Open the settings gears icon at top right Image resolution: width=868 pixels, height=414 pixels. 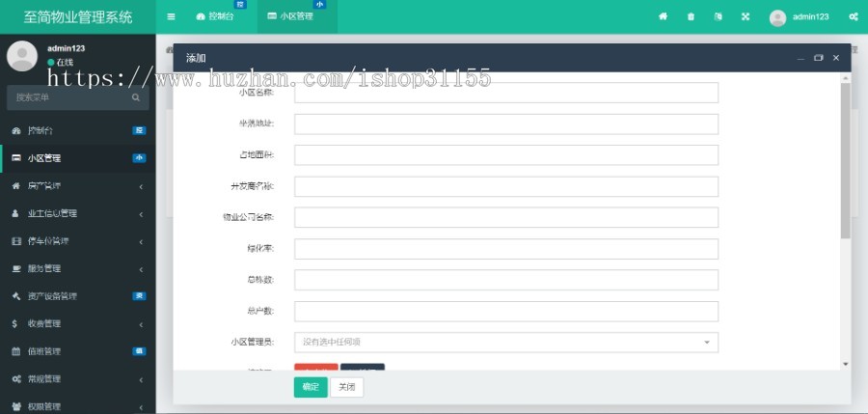(854, 16)
